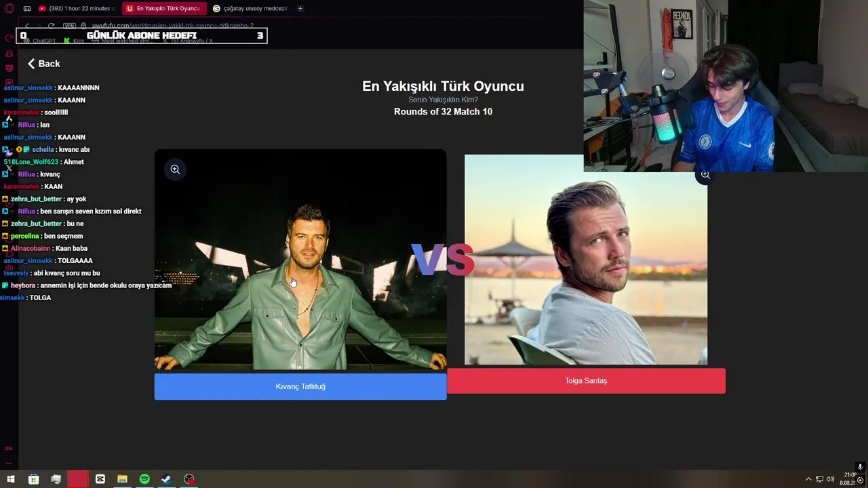Launch Microsoft Store from the taskbar
This screenshot has width=868, height=488.
tap(33, 479)
